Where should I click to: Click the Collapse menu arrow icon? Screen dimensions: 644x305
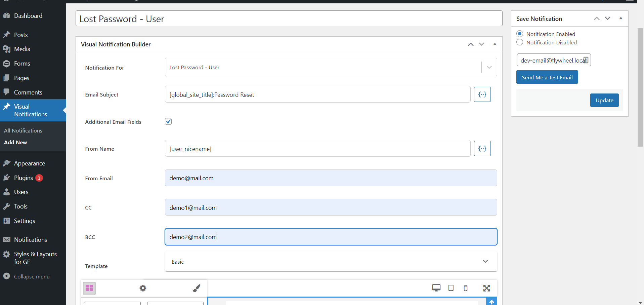coord(6,276)
